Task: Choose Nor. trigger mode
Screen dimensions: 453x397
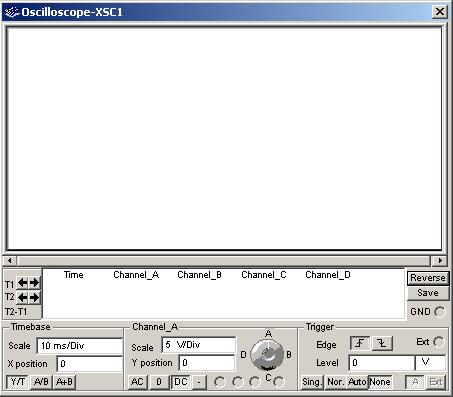Action: click(335, 382)
